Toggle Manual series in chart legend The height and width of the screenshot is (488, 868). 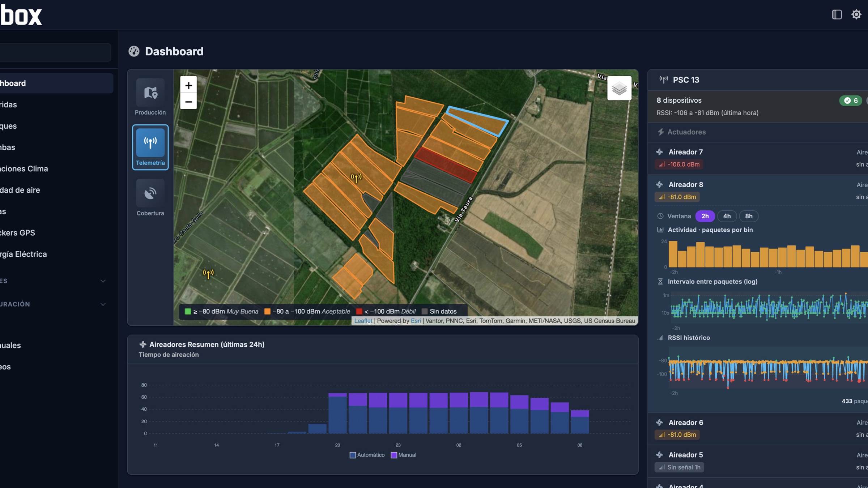click(x=404, y=455)
